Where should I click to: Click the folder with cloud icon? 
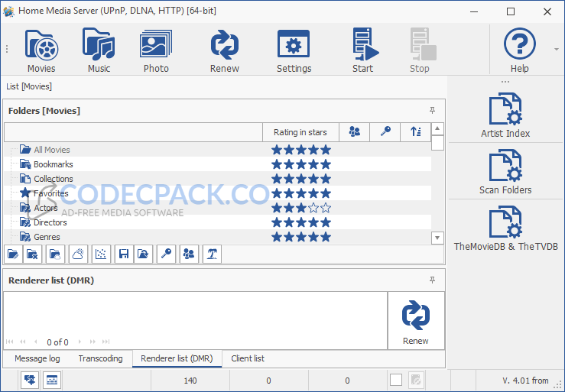[x=56, y=254]
